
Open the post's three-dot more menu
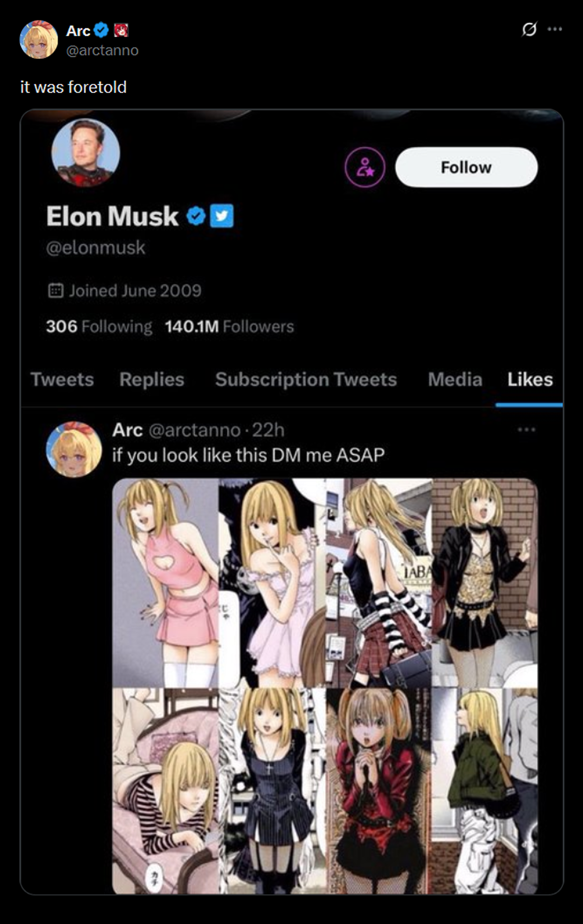pos(554,29)
